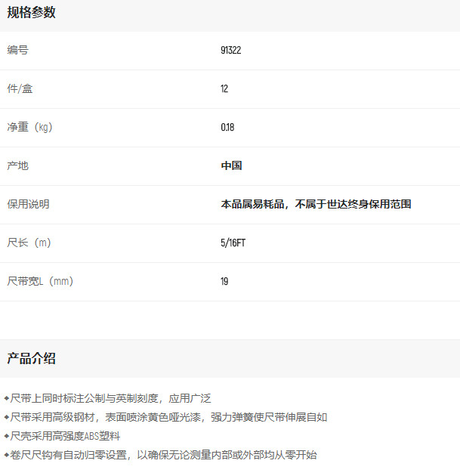Select the tape width value 19
Viewport: 460px width, 476px height.
pyautogui.click(x=224, y=282)
